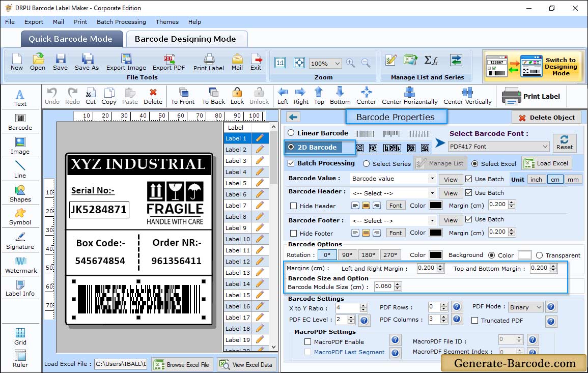Click the 1:1 actual size zoom icon
Screen dimensions: 588x373
point(280,63)
